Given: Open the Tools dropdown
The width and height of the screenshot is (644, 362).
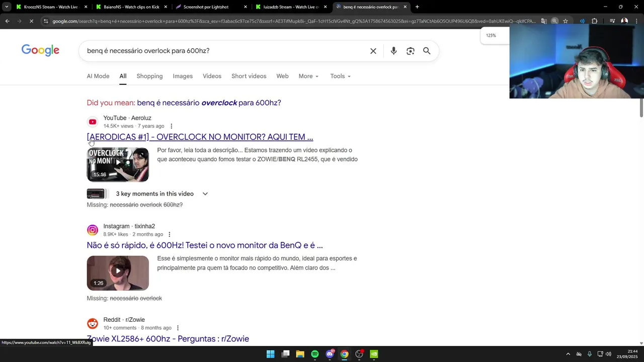Looking at the screenshot, I should [x=341, y=76].
